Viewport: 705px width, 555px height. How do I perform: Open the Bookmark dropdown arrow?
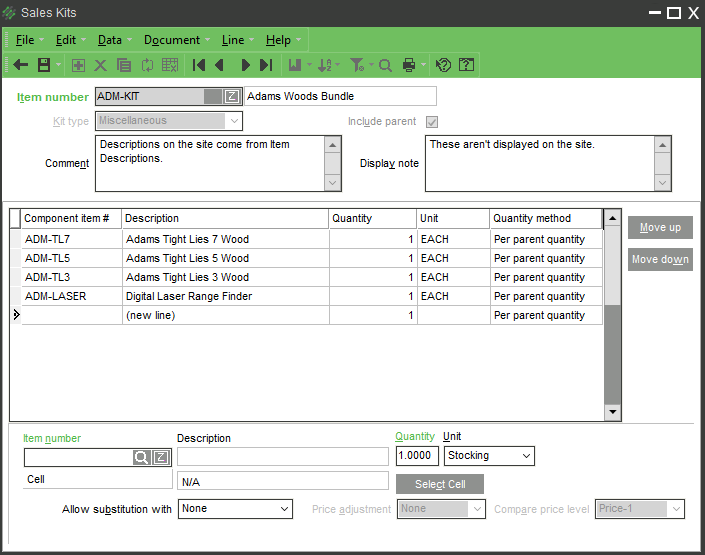coord(309,65)
